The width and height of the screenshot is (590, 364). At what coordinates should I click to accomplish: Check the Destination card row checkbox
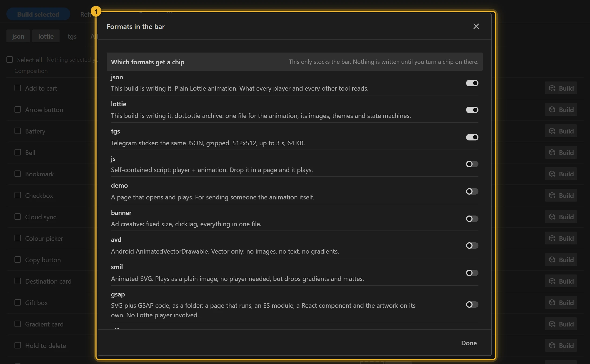(18, 281)
